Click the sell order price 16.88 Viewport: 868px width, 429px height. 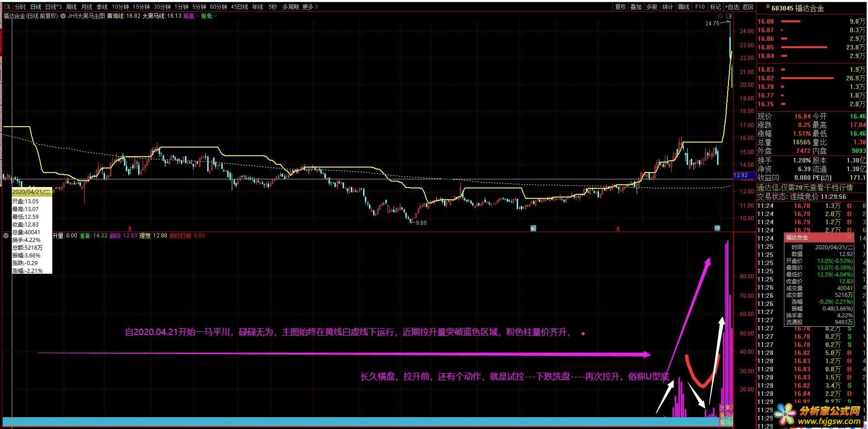[766, 21]
